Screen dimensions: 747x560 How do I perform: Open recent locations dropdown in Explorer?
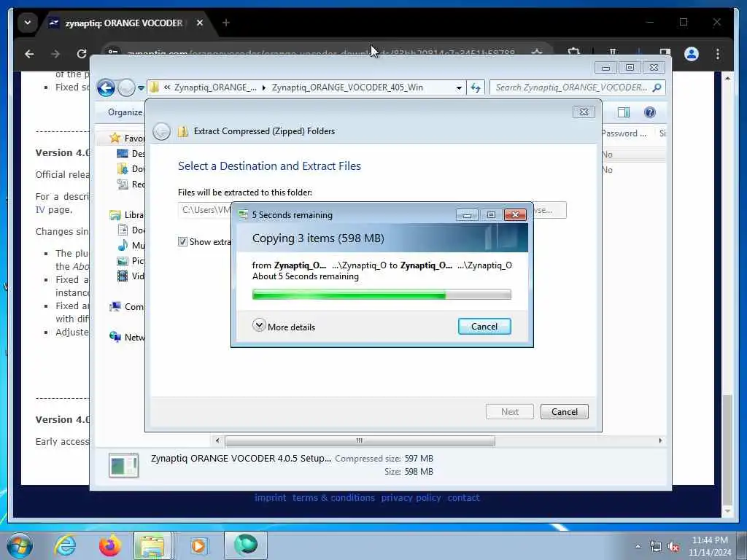[141, 88]
